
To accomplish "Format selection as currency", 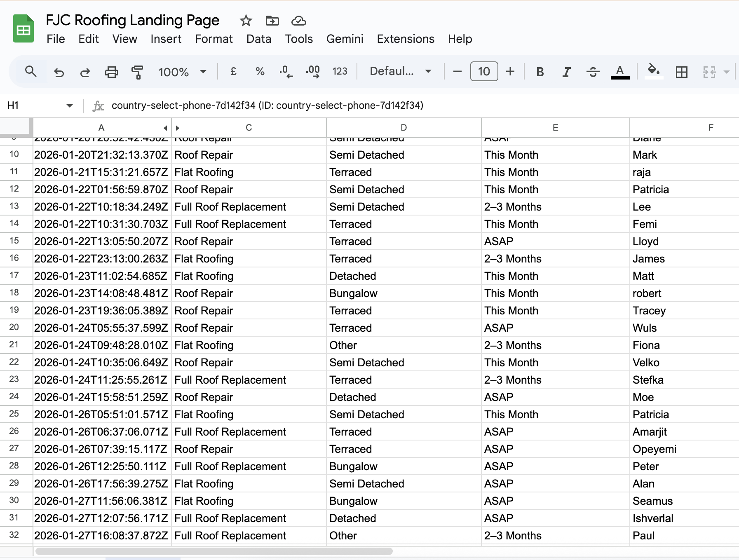I will point(233,71).
